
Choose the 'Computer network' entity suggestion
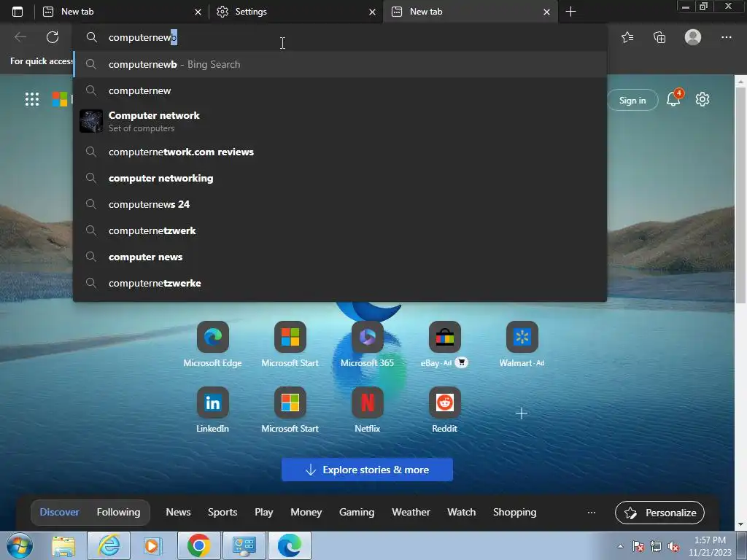tap(340, 121)
